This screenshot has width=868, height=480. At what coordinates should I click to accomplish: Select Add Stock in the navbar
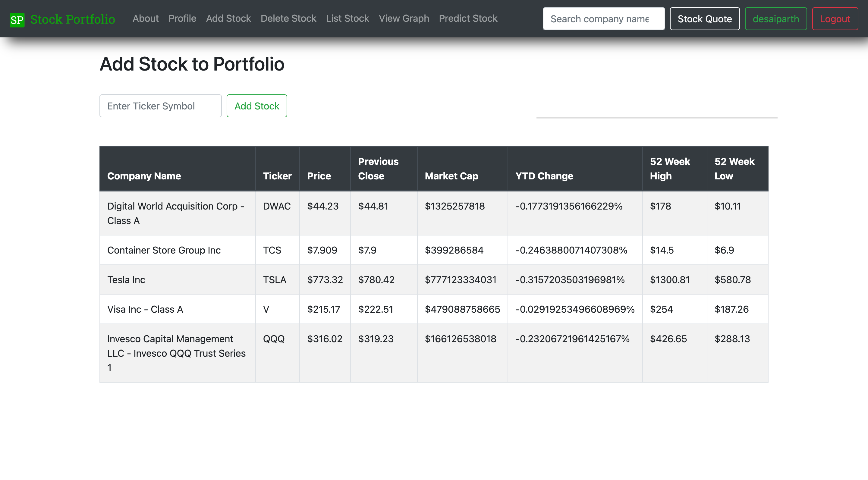point(228,18)
